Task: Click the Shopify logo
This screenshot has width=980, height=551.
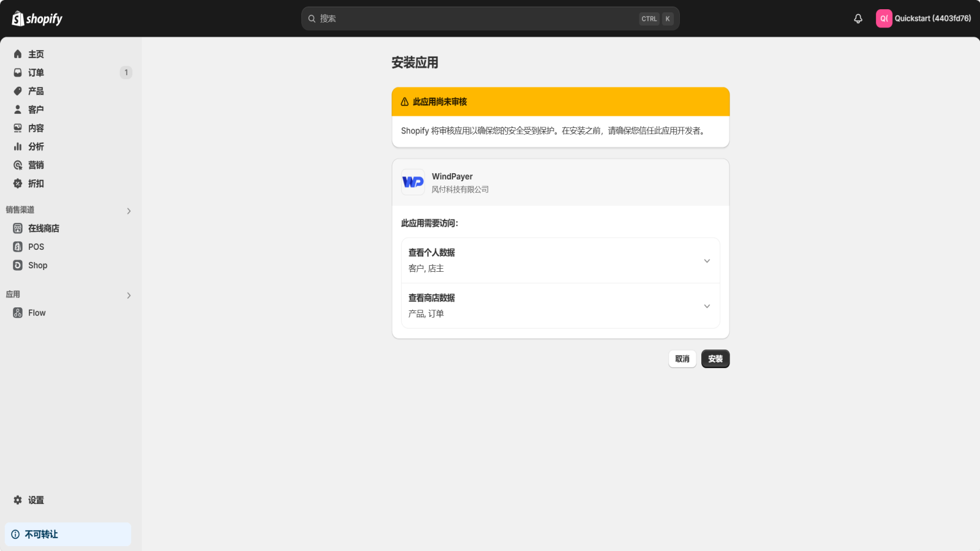Action: 37,18
